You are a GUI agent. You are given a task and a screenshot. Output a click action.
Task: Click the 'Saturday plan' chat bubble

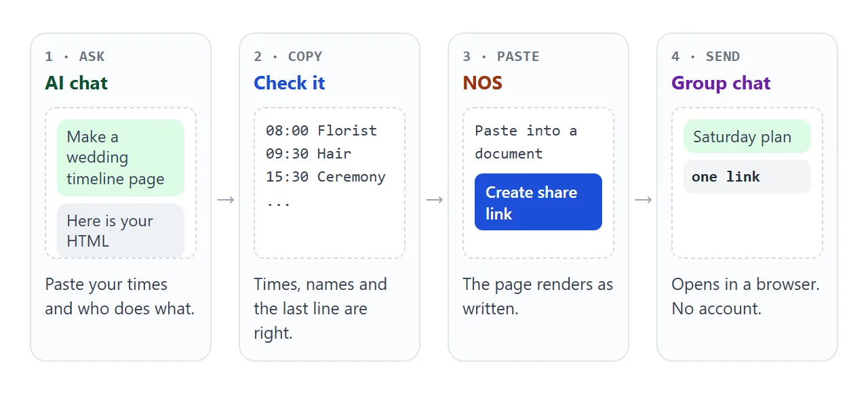click(x=747, y=136)
